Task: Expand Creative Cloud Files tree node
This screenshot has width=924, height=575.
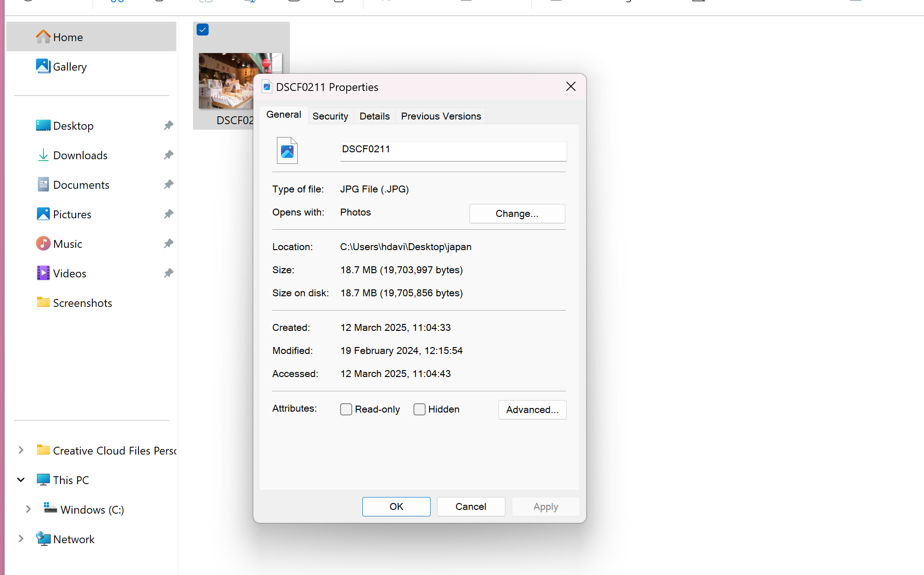Action: 21,450
